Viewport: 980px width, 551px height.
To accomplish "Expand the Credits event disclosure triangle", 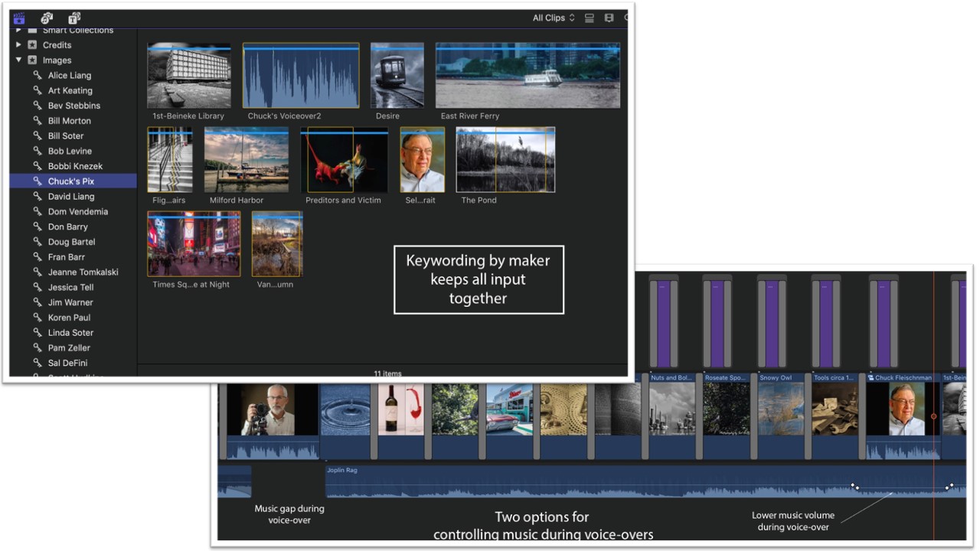I will (19, 45).
